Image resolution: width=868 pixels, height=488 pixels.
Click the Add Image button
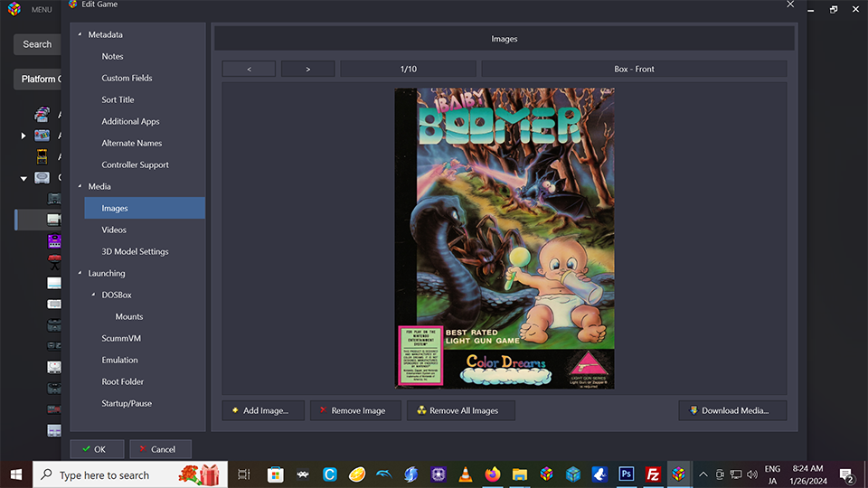pos(263,410)
